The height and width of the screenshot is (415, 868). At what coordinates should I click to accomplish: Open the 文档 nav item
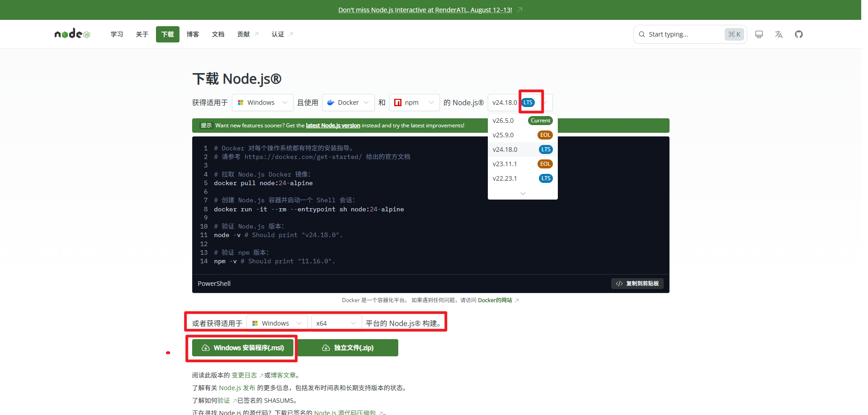point(218,34)
